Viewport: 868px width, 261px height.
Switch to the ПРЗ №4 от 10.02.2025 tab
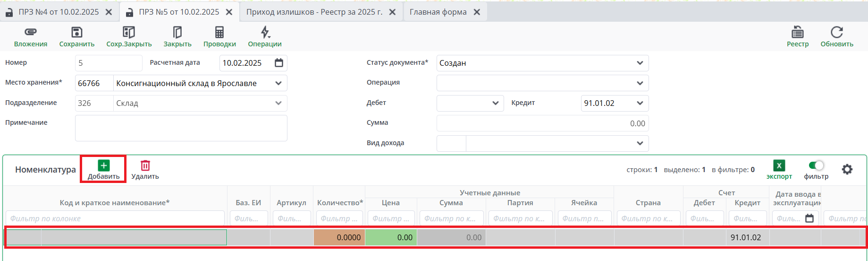coord(58,12)
